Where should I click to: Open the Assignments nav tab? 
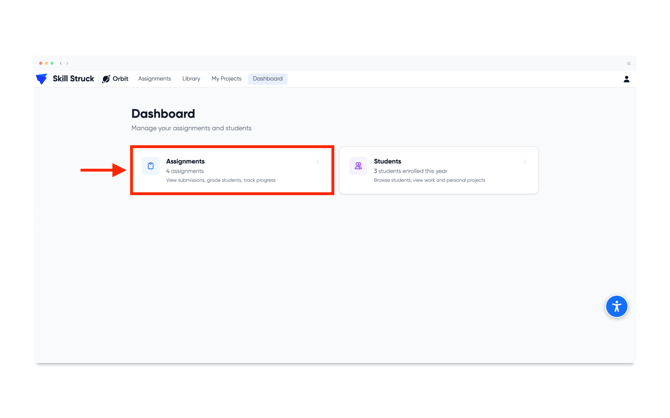154,79
